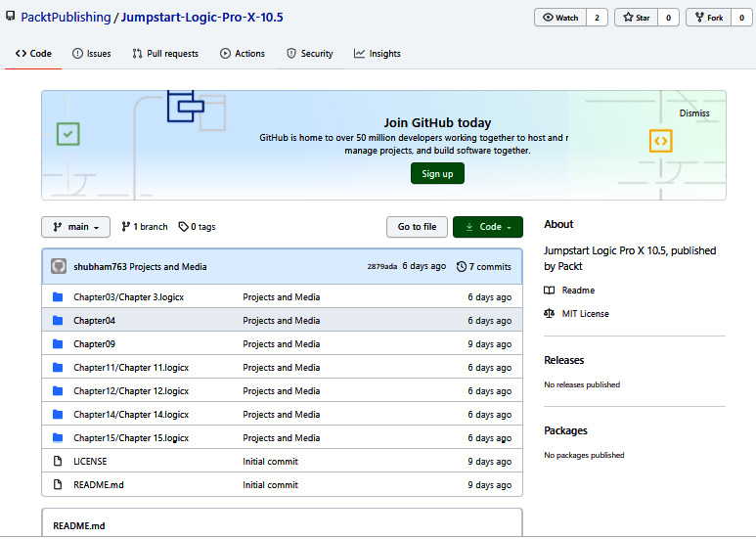View the 0 tags link
This screenshot has width=756, height=539.
(197, 227)
